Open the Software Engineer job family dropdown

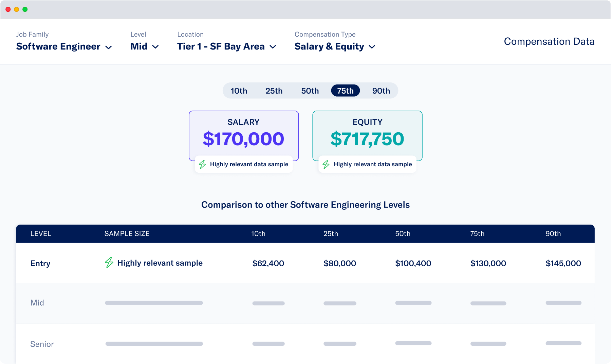point(64,46)
